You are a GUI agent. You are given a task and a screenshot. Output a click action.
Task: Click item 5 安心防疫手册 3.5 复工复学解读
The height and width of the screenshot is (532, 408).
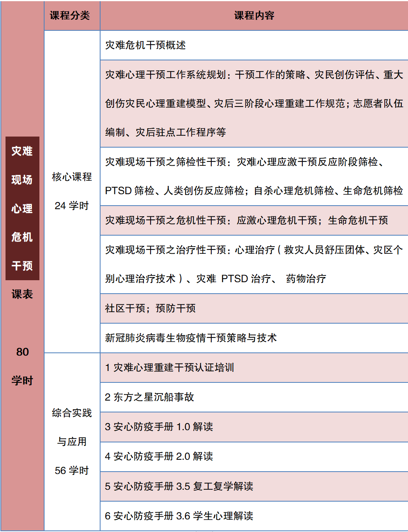[x=254, y=486]
